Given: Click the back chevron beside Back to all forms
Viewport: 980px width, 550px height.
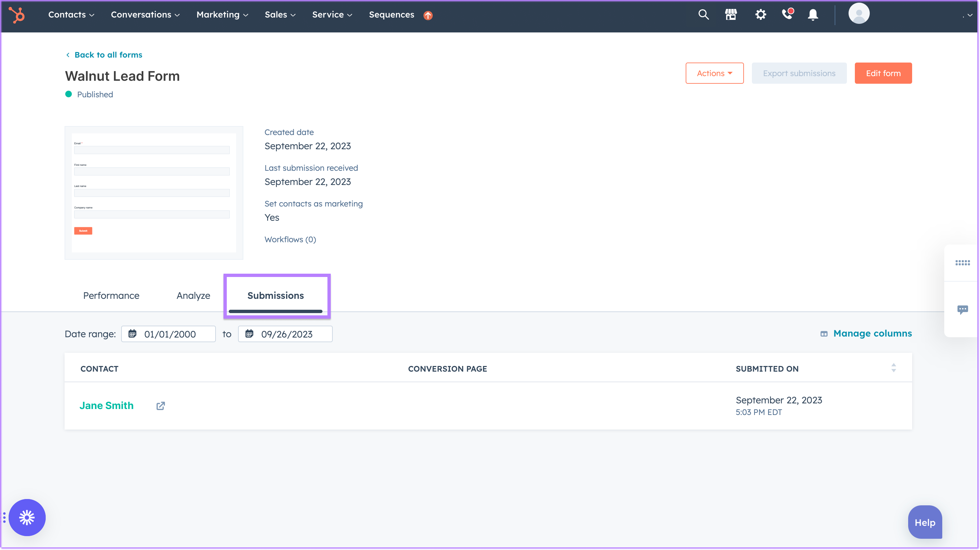Looking at the screenshot, I should (x=68, y=55).
